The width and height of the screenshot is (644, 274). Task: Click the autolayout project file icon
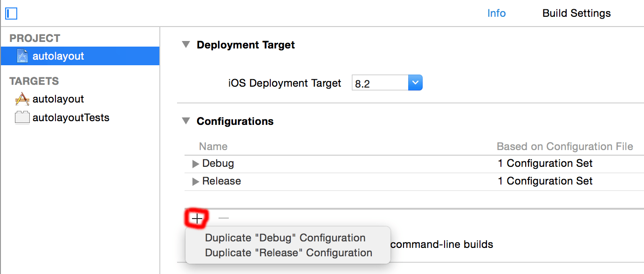click(22, 56)
